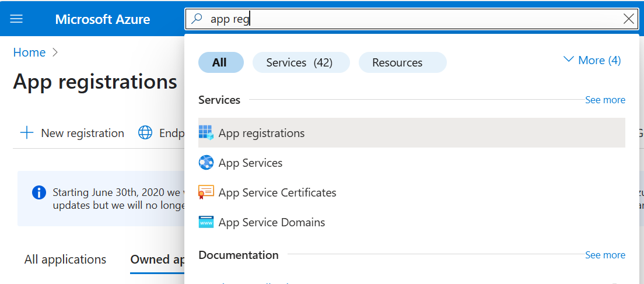Open the hamburger portal menu
Viewport: 644px width, 284px height.
(x=16, y=19)
